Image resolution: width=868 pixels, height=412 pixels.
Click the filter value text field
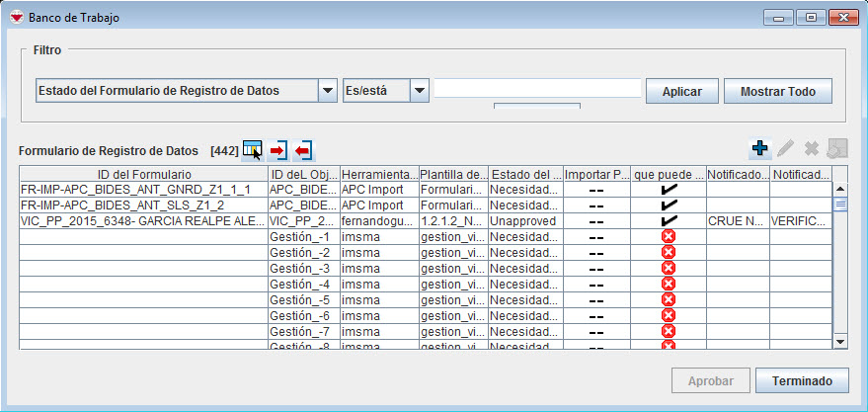click(x=537, y=89)
